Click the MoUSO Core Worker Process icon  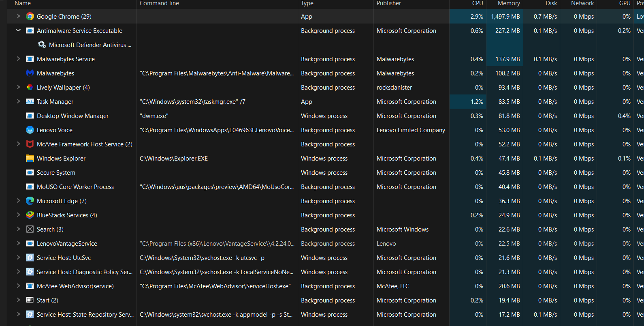click(x=30, y=187)
